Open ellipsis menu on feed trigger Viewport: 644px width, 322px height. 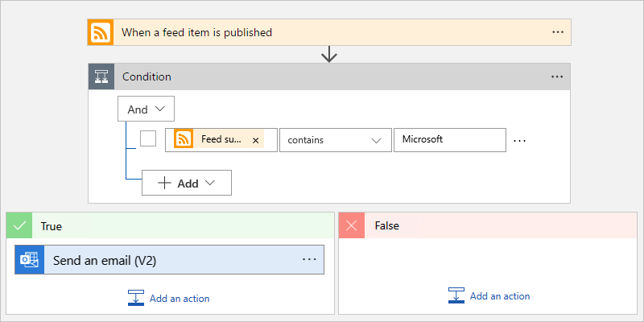(x=558, y=32)
